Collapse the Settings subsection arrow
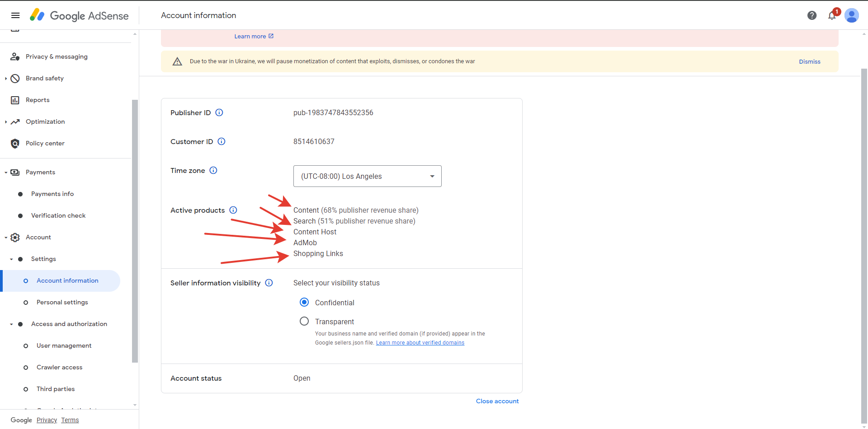Screen dimensions: 868x429 [x=11, y=259]
